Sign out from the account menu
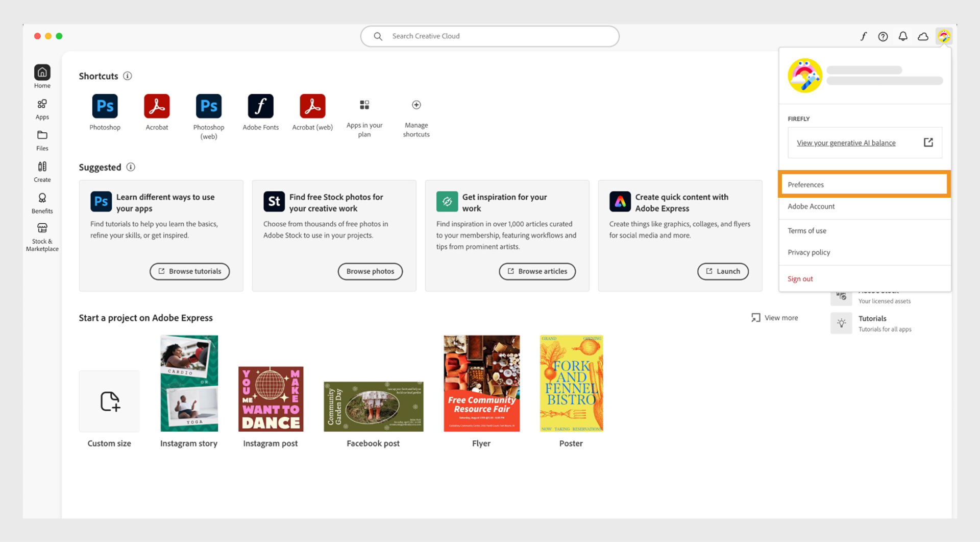Image resolution: width=980 pixels, height=542 pixels. 800,278
